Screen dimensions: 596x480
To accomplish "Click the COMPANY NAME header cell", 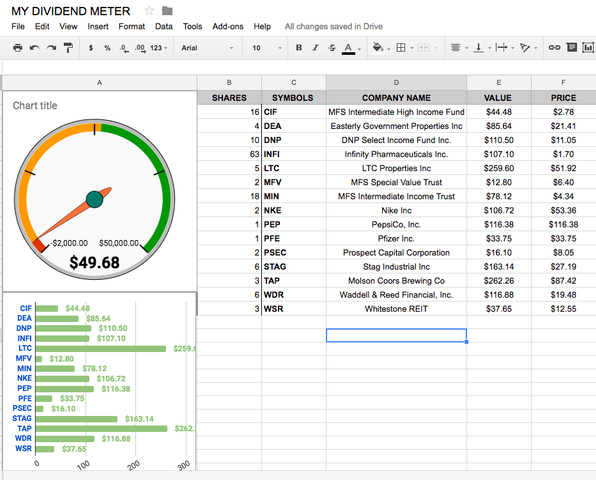I will click(x=396, y=98).
